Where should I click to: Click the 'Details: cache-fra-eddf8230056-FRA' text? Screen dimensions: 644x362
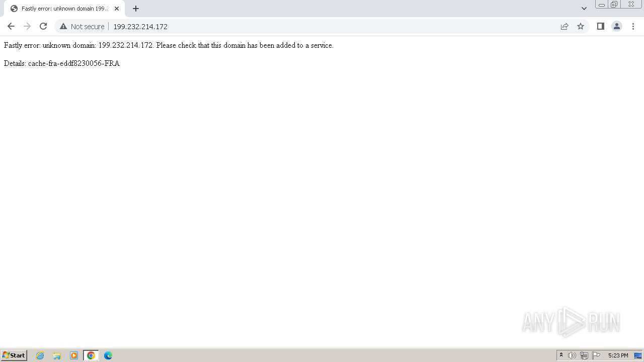click(x=62, y=63)
